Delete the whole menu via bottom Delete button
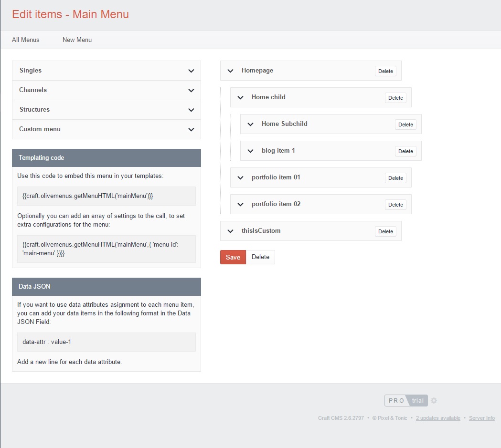Viewport: 501px width, 448px height. 260,257
